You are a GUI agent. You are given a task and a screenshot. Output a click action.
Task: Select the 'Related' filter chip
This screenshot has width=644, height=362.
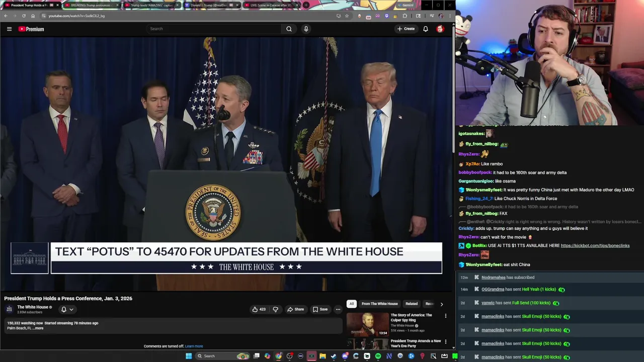tap(412, 304)
